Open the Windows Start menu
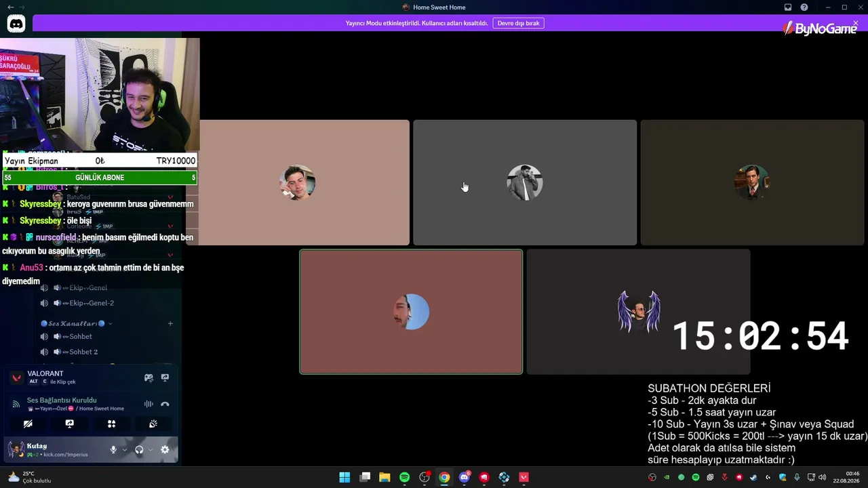The image size is (868, 488). pos(344,477)
